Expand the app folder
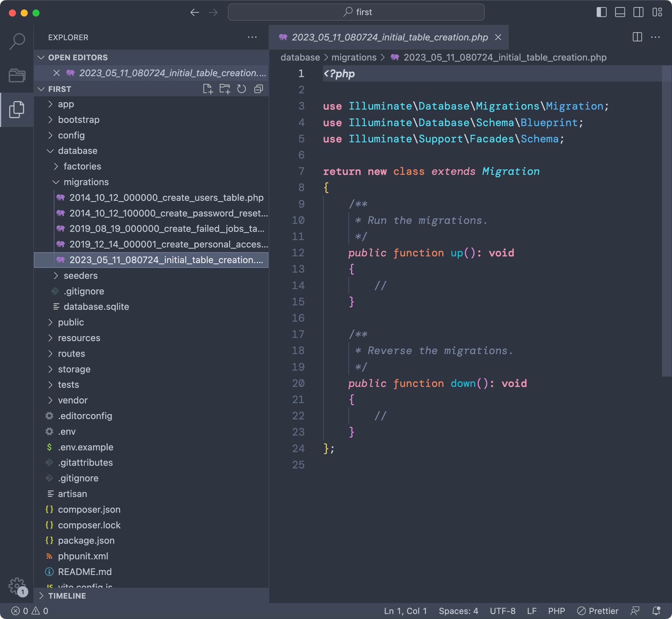Viewport: 672px width, 619px height. (66, 104)
